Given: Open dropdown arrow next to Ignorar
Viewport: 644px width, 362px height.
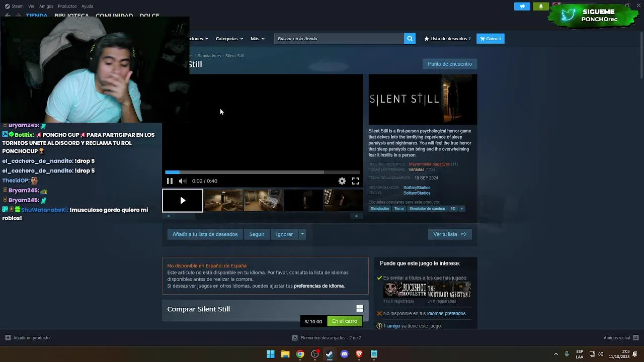Looking at the screenshot, I should tap(302, 234).
